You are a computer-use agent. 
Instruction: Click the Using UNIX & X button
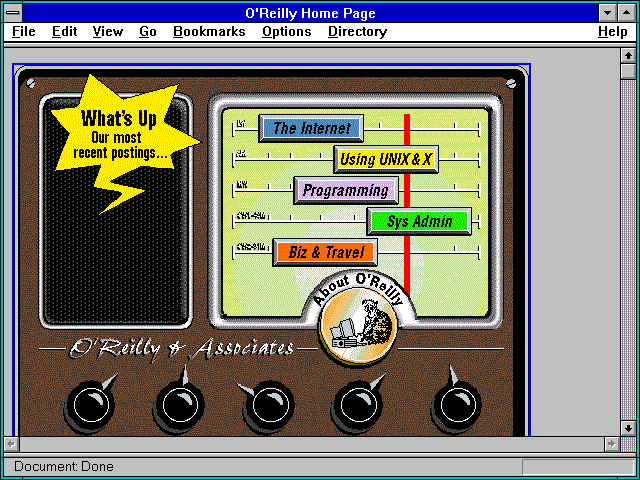[x=386, y=159]
